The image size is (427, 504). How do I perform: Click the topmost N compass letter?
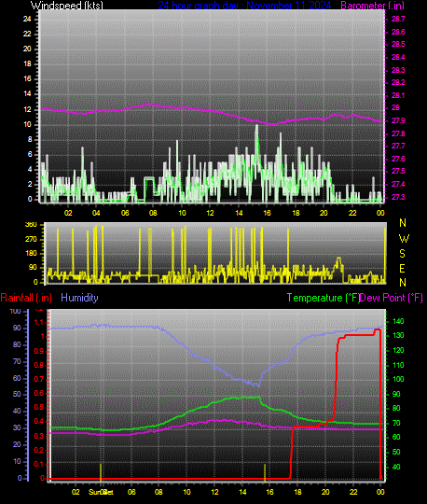point(403,223)
